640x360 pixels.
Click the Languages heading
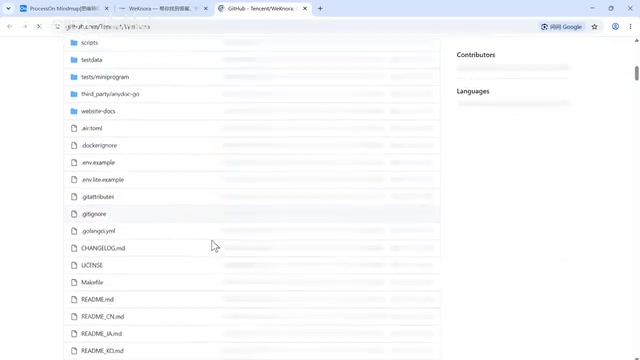click(473, 91)
